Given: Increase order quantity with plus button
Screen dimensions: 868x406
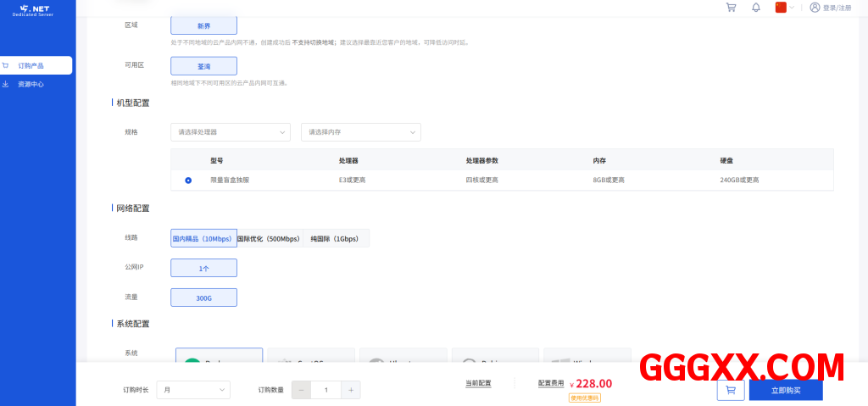Looking at the screenshot, I should 351,390.
